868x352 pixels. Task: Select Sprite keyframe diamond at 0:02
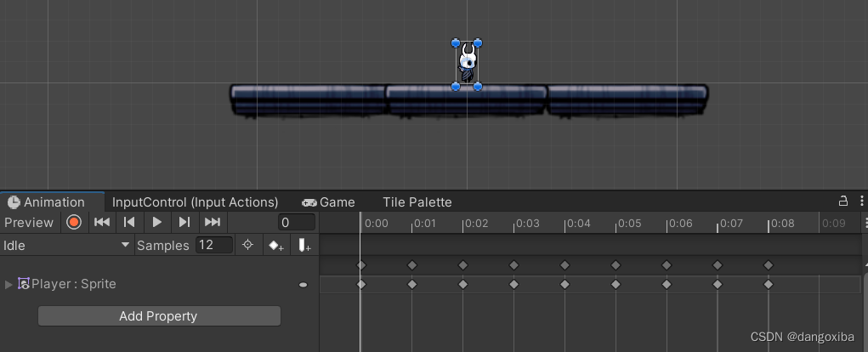[462, 285]
